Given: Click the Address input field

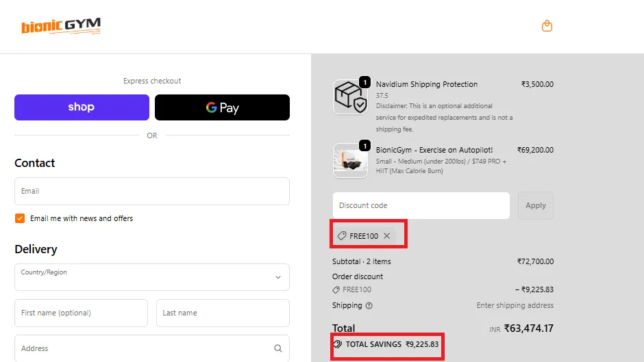Looking at the screenshot, I should [144, 348].
